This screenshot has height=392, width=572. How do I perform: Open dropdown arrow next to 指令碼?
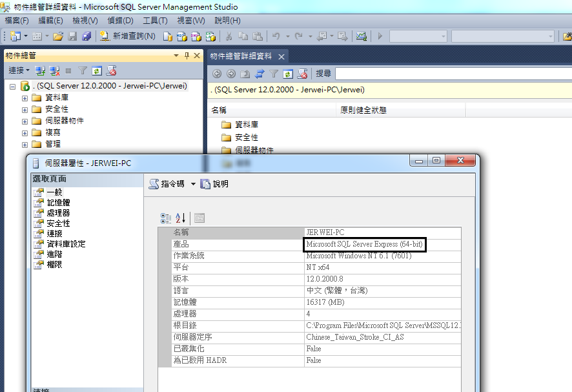click(x=193, y=184)
